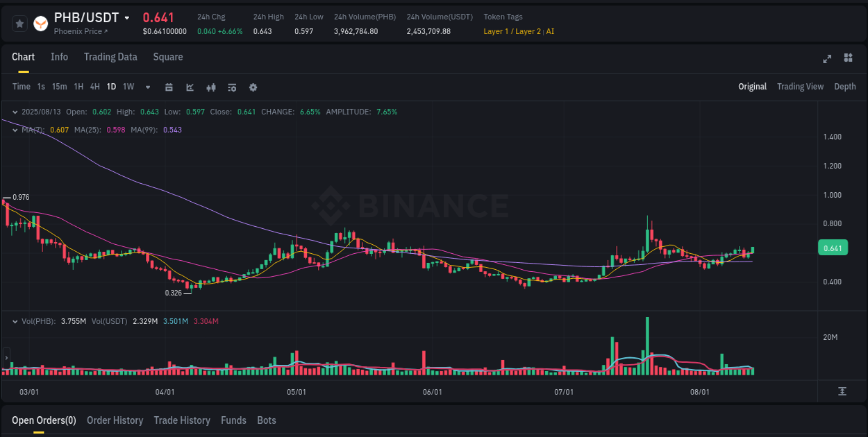The image size is (868, 437).
Task: Click the PHB token logo
Action: click(x=40, y=23)
